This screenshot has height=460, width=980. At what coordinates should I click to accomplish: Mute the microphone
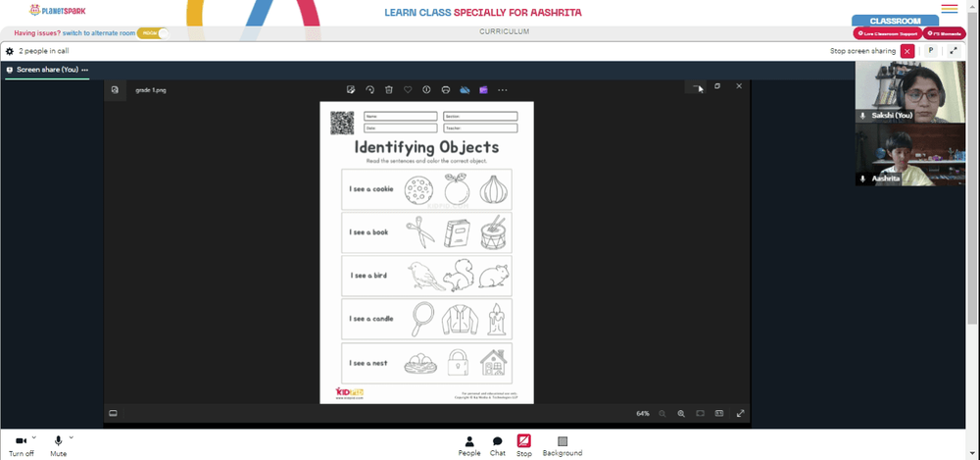pos(58,446)
